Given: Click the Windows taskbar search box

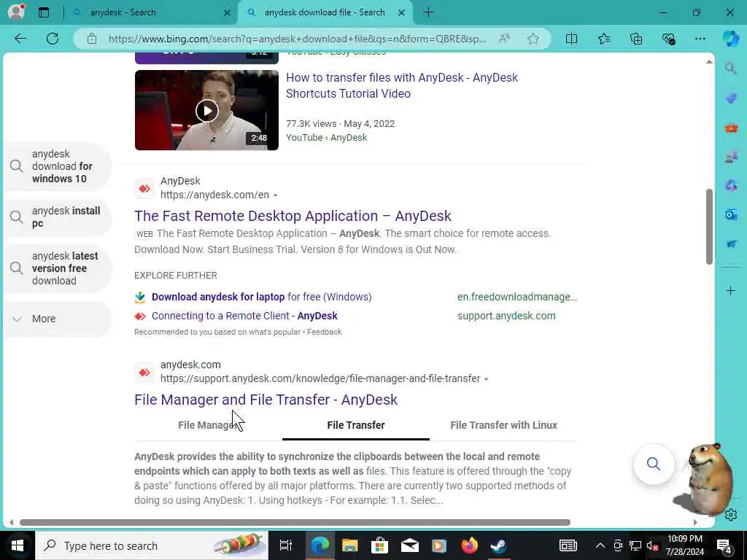Looking at the screenshot, I should pos(152,545).
